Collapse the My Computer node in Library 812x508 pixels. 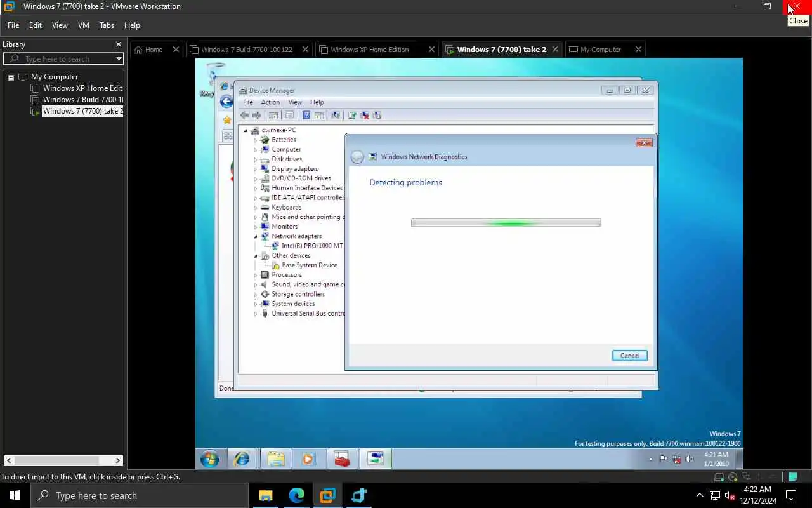point(11,77)
